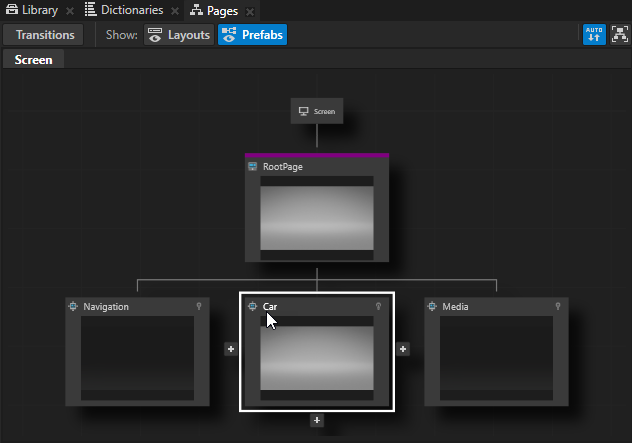Click the page icon beside Navigation
The width and height of the screenshot is (632, 443).
(73, 307)
